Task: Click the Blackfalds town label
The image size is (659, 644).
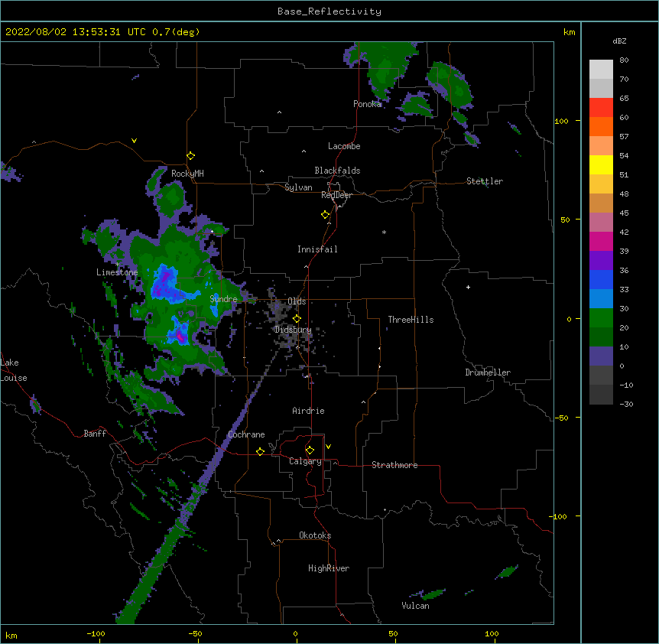Action: (x=337, y=171)
